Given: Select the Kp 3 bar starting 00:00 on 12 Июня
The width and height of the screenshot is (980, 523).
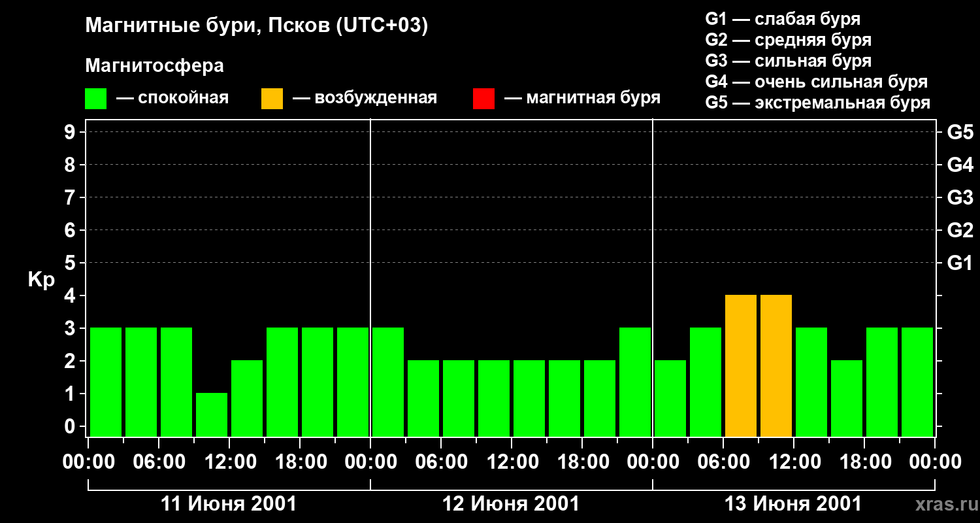Looking at the screenshot, I should [x=388, y=382].
